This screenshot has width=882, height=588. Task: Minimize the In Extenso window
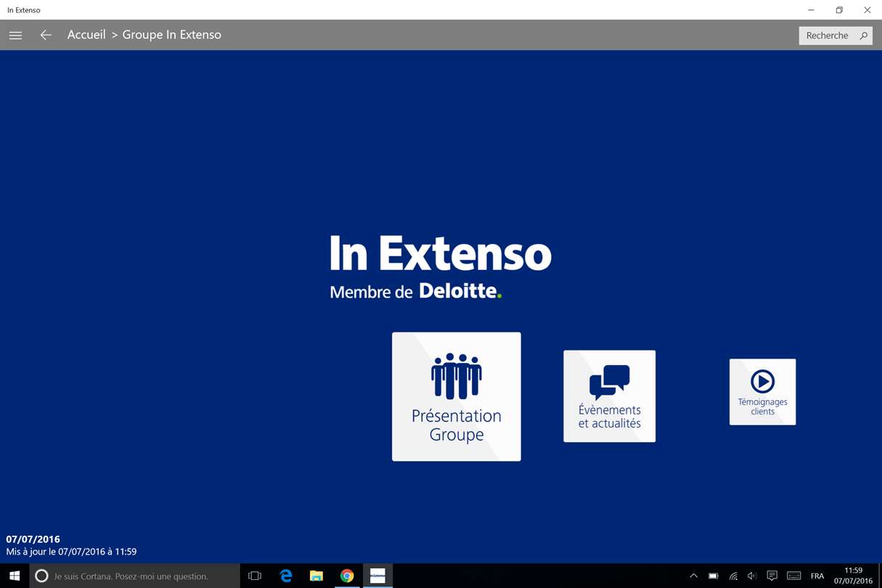pos(811,10)
